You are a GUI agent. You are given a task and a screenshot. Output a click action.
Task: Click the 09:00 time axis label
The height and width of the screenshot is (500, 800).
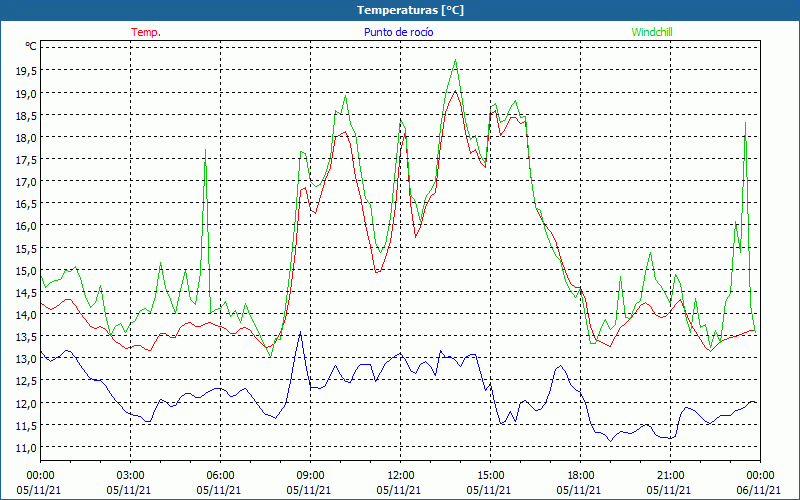[x=310, y=476]
